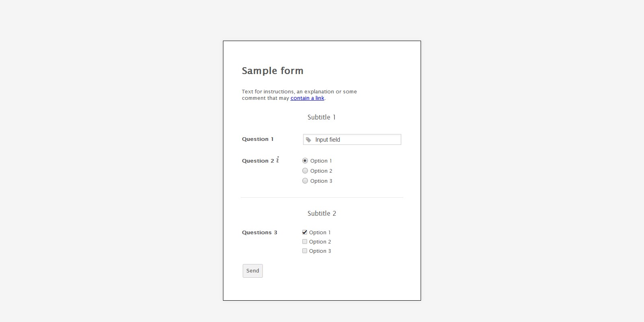Uncheck the Option 1 checkbox under Questions 3
Screen dimensions: 644x322
coord(305,232)
